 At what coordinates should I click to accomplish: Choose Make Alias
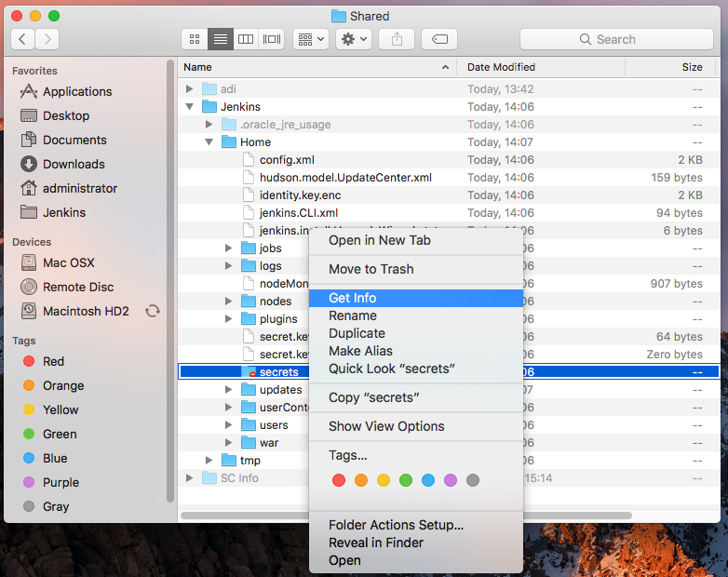416,351
